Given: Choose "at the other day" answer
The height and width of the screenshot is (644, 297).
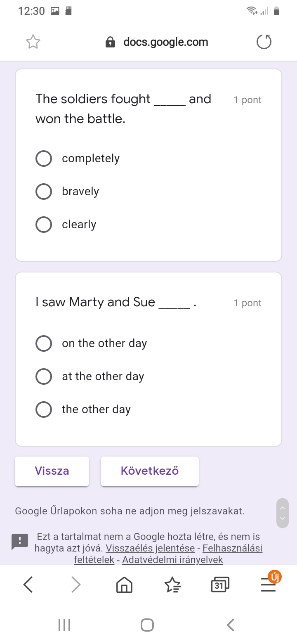Looking at the screenshot, I should click(x=44, y=376).
